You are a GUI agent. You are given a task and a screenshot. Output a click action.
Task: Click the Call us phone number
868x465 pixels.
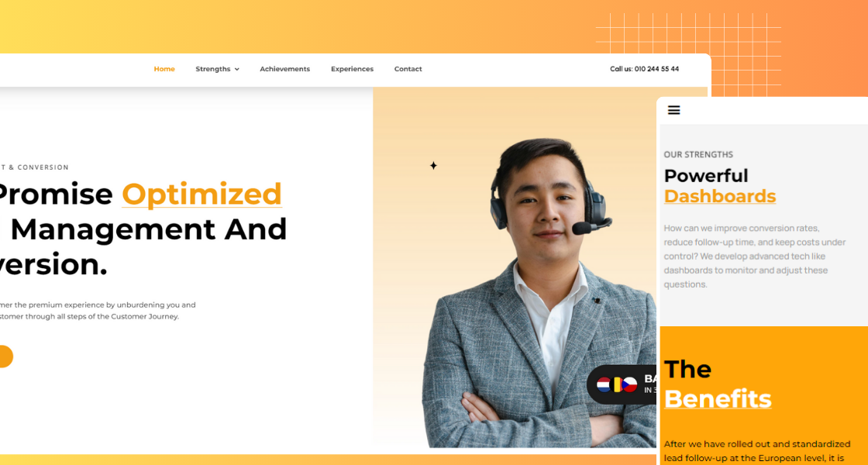(x=644, y=69)
